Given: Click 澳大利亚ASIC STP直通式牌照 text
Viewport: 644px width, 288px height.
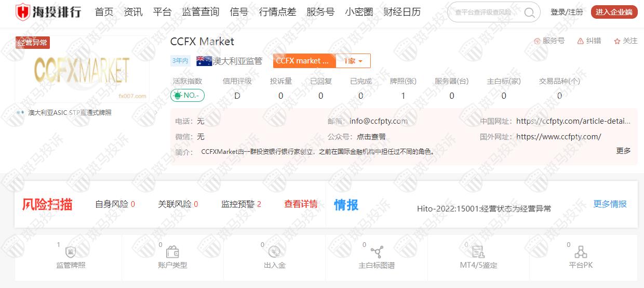Looking at the screenshot, I should pyautogui.click(x=70, y=112).
